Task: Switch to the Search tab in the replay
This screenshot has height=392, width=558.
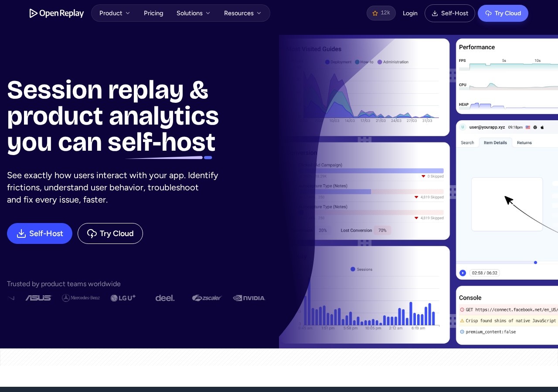Action: (467, 142)
